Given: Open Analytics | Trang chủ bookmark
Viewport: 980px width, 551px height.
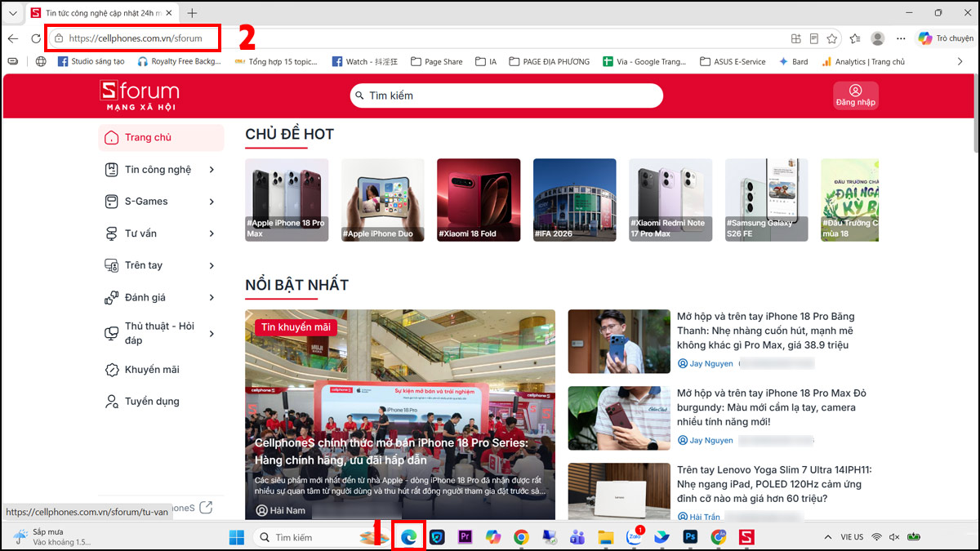Looking at the screenshot, I should click(x=862, y=61).
